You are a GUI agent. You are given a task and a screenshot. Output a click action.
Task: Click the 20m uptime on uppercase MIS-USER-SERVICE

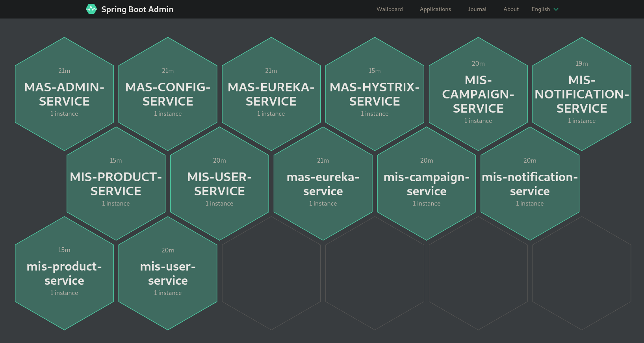click(x=219, y=161)
